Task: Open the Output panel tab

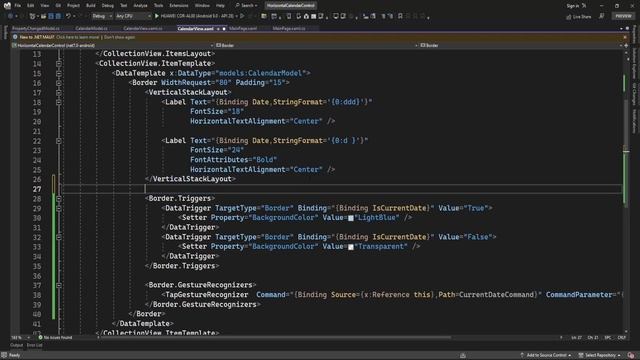Action: tap(17, 345)
